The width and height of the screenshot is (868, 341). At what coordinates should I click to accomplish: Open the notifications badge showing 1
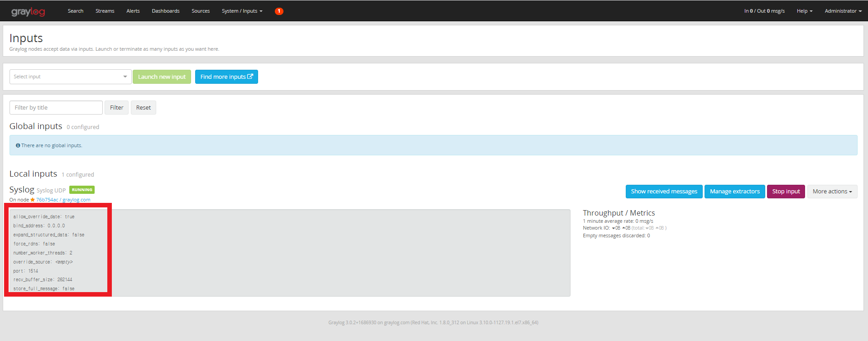pos(279,11)
